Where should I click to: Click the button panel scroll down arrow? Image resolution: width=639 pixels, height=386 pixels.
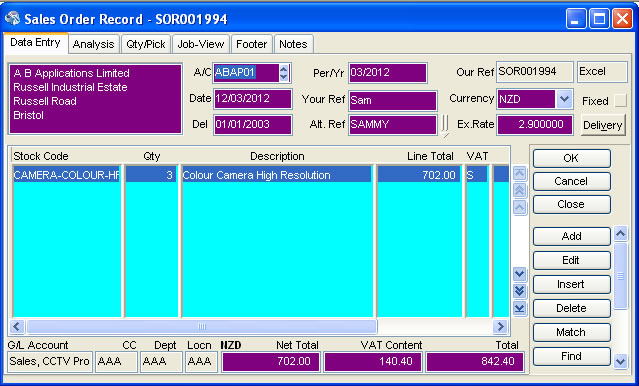(620, 361)
